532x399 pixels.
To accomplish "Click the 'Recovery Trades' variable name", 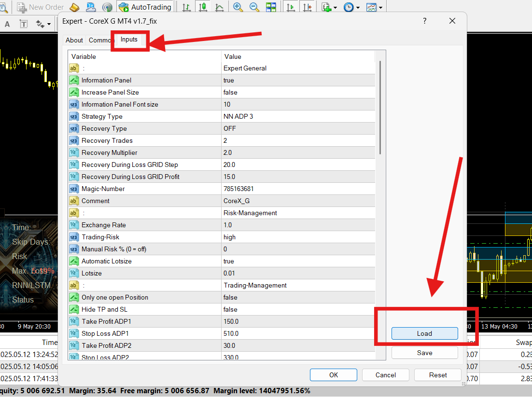I will coord(107,141).
